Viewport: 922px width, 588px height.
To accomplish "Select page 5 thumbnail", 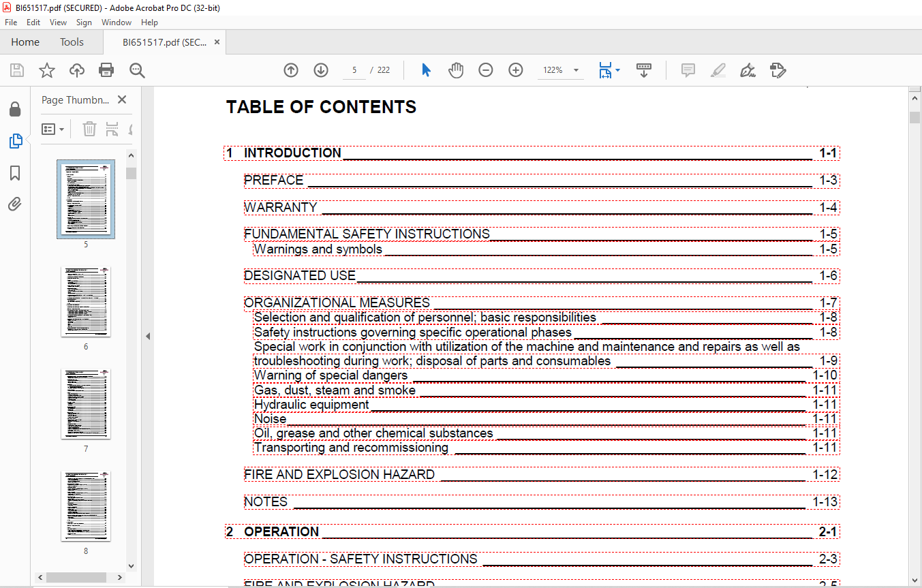I will (86, 200).
